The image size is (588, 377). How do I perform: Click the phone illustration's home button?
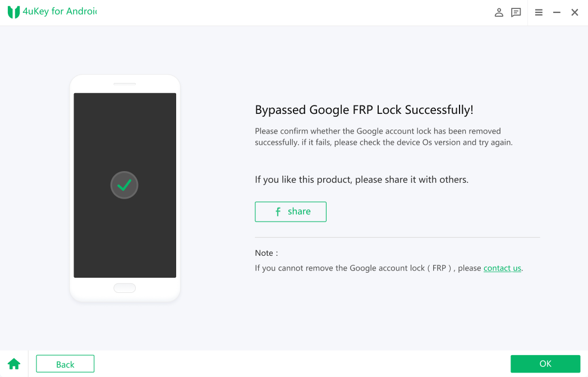point(125,288)
